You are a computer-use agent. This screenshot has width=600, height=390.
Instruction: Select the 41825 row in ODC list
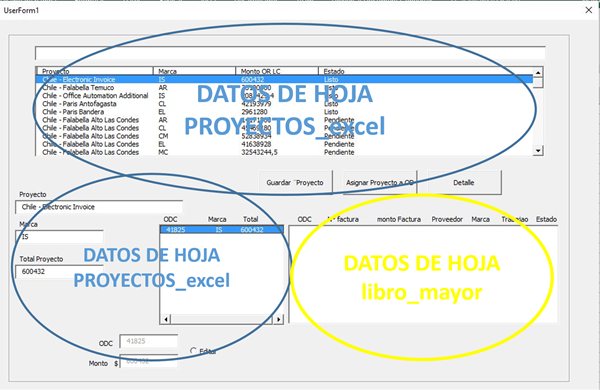(x=221, y=230)
